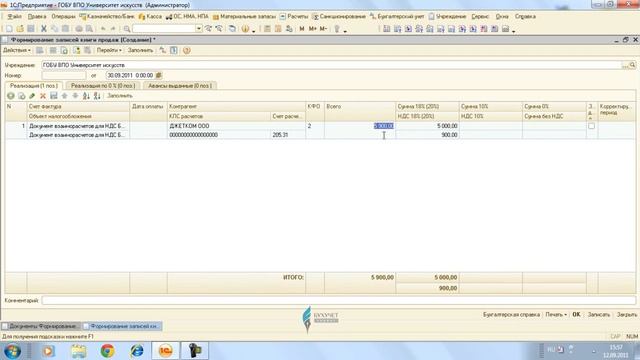640x360 pixels.
Task: Click the Счет-фактура column header
Action: (78, 107)
